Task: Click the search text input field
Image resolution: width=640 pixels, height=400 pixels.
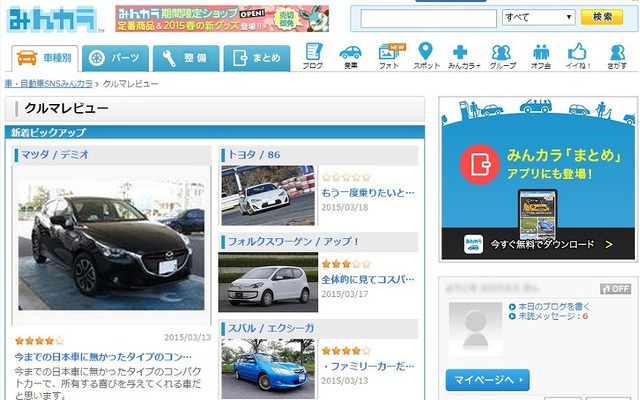Action: click(x=429, y=18)
